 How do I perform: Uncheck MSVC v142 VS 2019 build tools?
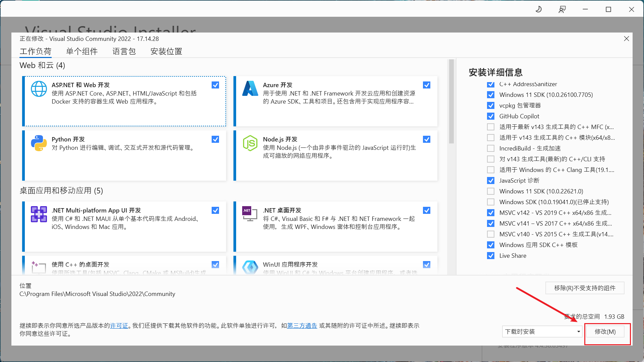[491, 213]
